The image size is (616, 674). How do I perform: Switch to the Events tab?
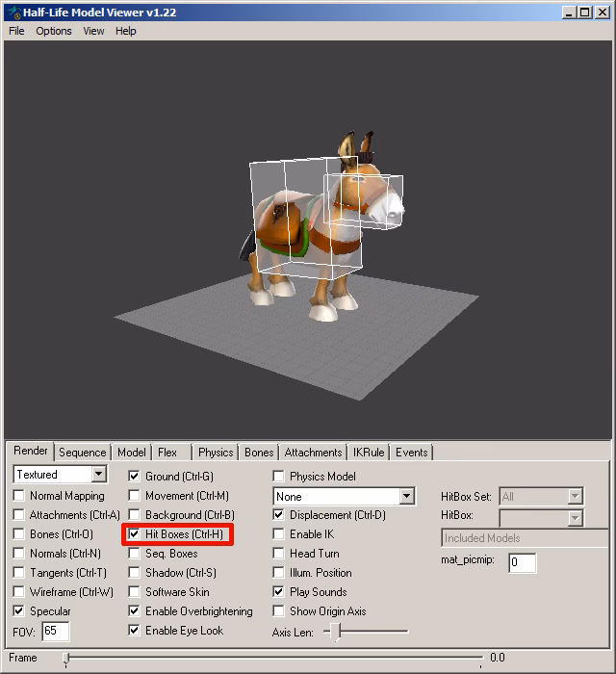[x=412, y=453]
